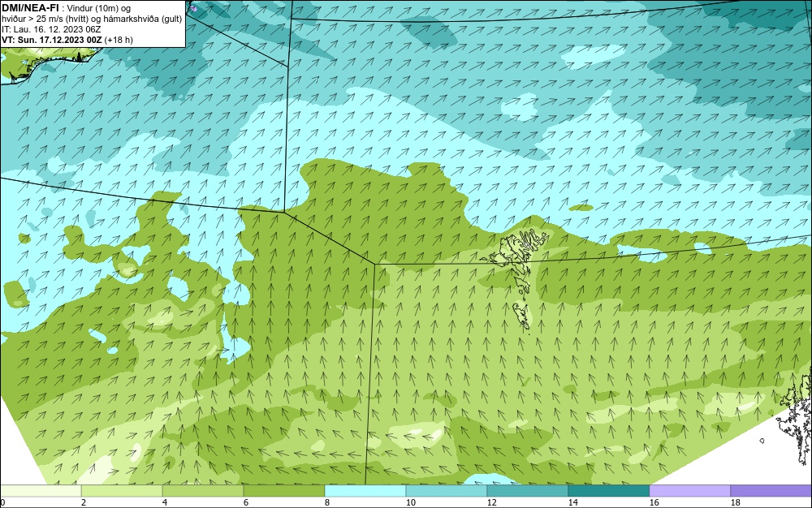Click the 4–6 m/s green legend swatch
The image size is (812, 508).
click(x=203, y=490)
